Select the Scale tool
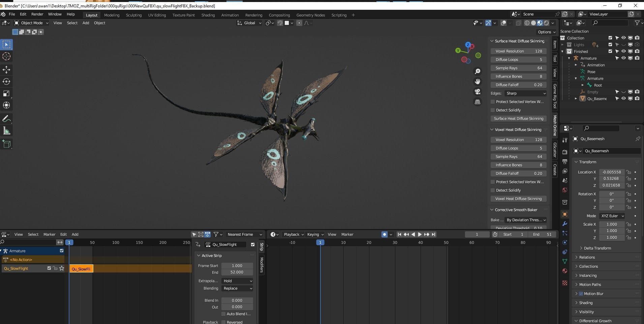This screenshot has height=324, width=644. point(6,93)
